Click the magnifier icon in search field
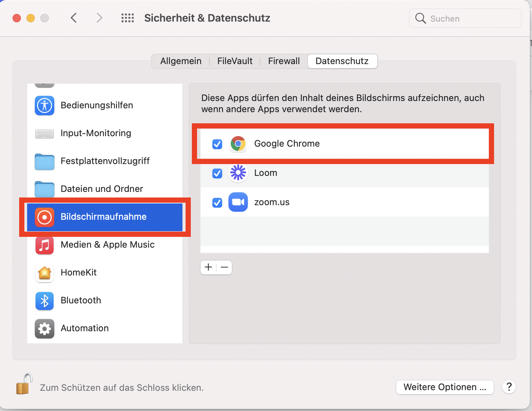532x411 pixels. coord(421,18)
